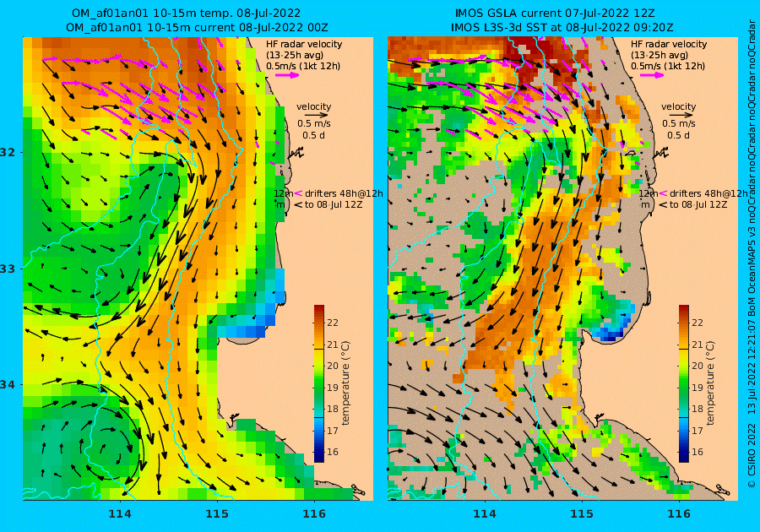Click colorbar tick '16' in IMOS panel
Screen dimensions: 760x532
697,452
